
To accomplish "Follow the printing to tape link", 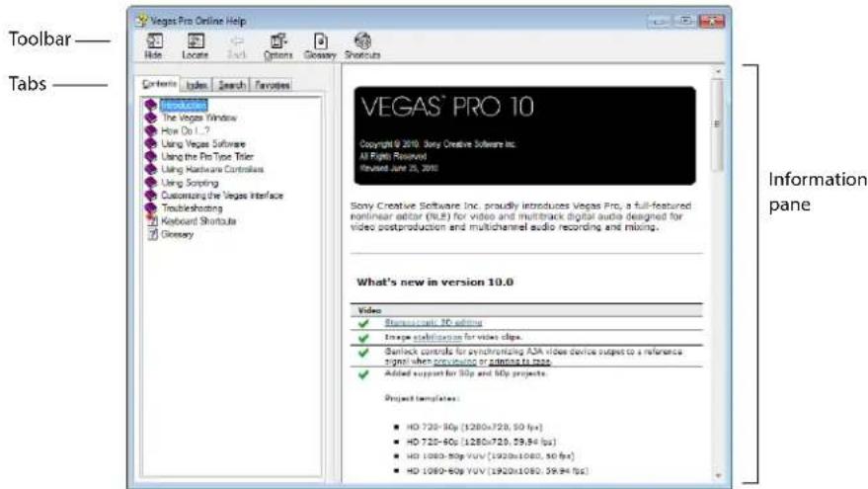I will pos(519,362).
